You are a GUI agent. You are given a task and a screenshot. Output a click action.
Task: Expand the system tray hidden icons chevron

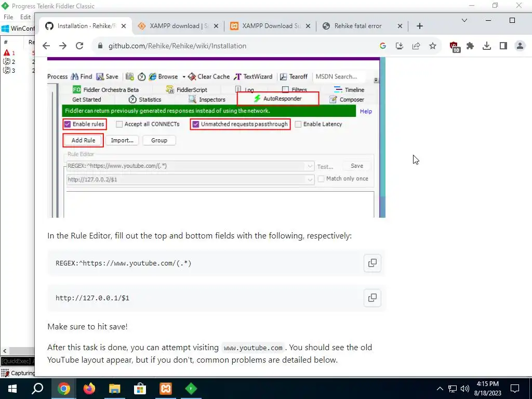point(440,389)
